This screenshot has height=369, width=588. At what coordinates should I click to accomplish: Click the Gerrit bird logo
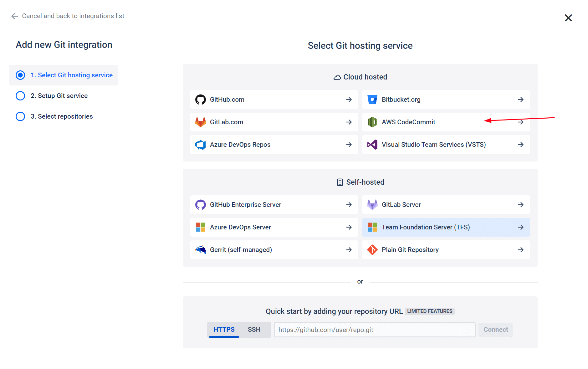pos(201,250)
